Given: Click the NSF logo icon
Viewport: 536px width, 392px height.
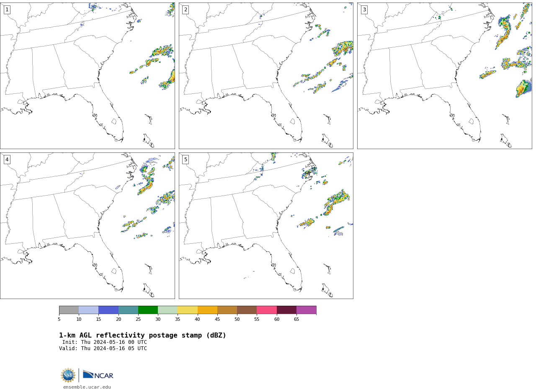Looking at the screenshot, I should coord(68,375).
